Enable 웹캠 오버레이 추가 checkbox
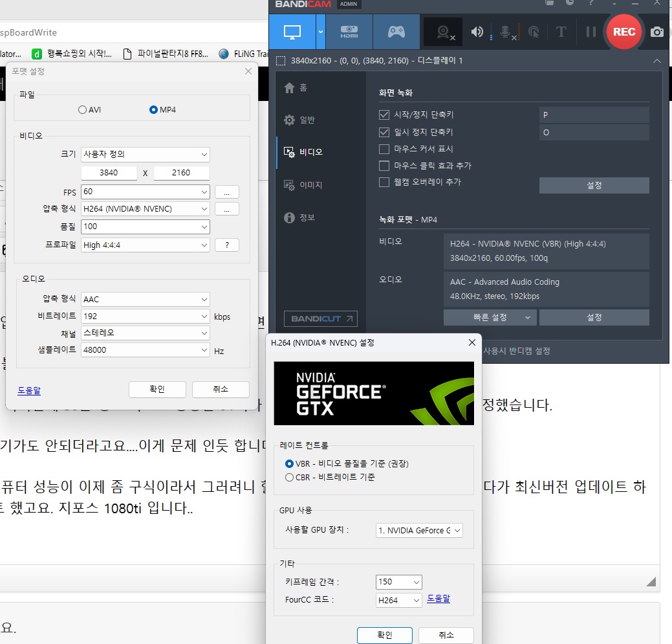The image size is (672, 644). click(x=384, y=183)
